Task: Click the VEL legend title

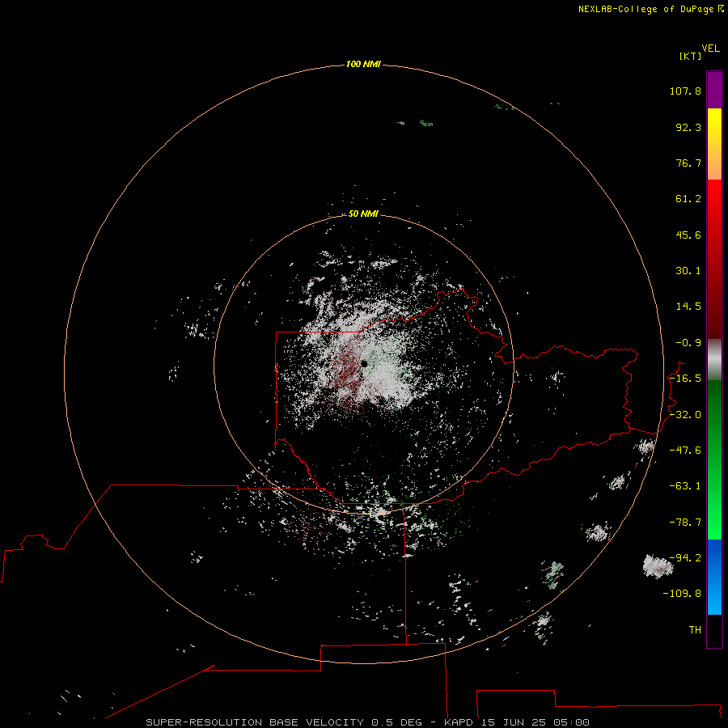Action: 710,49
